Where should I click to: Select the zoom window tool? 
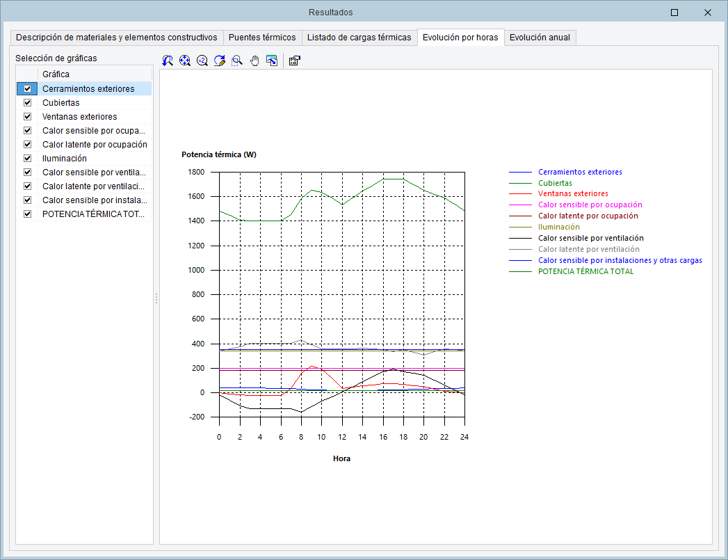coord(237,61)
